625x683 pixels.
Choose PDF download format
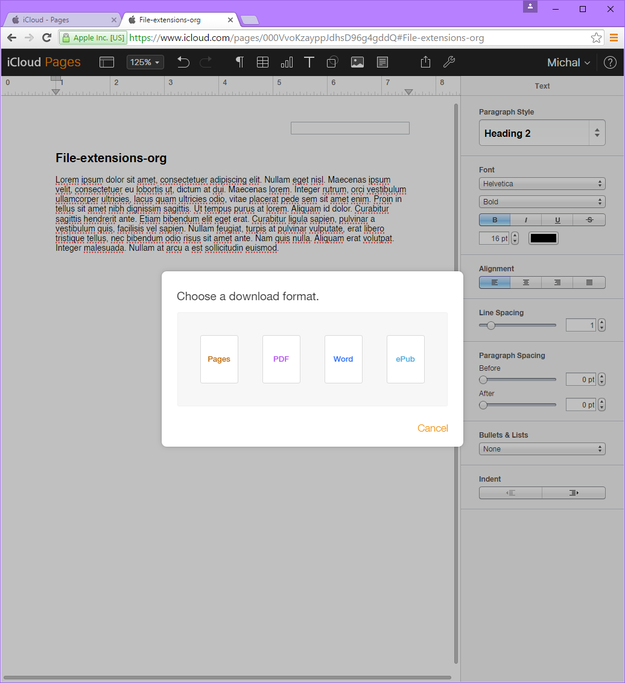281,359
